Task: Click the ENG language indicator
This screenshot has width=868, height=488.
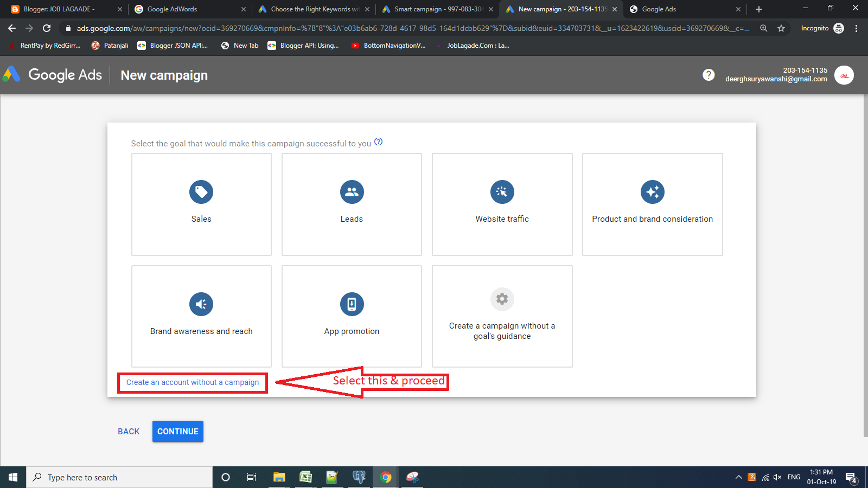Action: pyautogui.click(x=794, y=477)
